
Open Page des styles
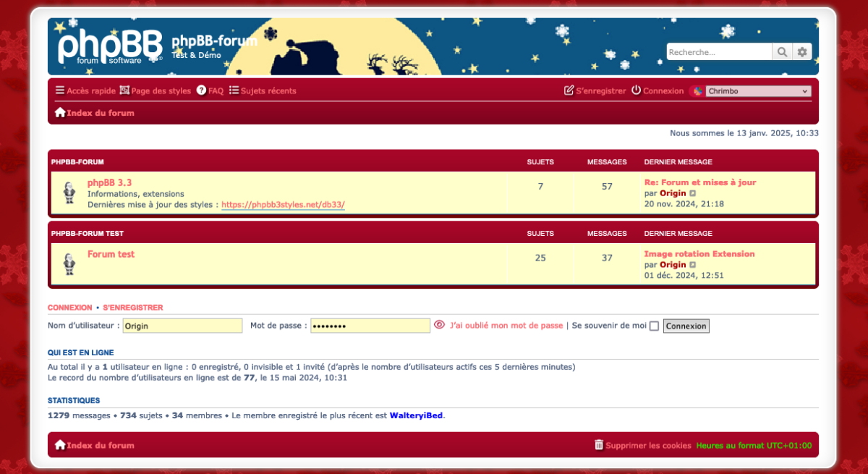click(x=156, y=91)
